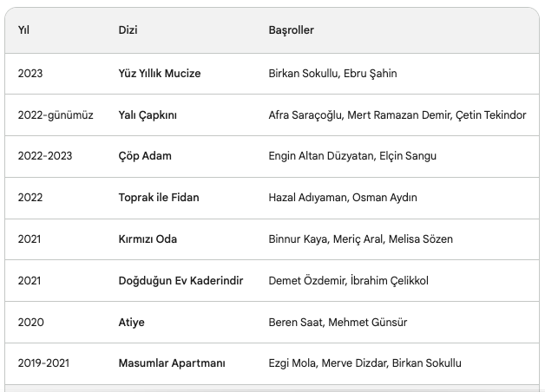545x392 pixels.
Task: Click the 2022-2023 year cell
Action: [45, 156]
